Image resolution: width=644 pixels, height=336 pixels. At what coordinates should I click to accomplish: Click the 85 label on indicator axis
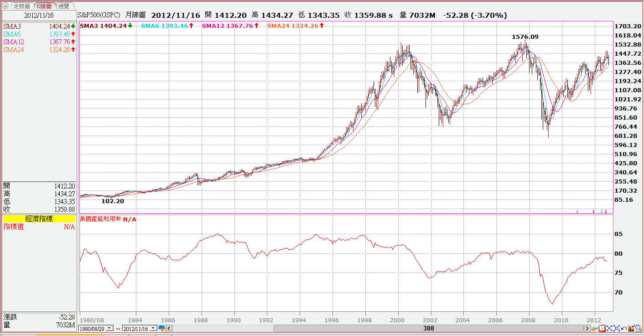coord(618,234)
